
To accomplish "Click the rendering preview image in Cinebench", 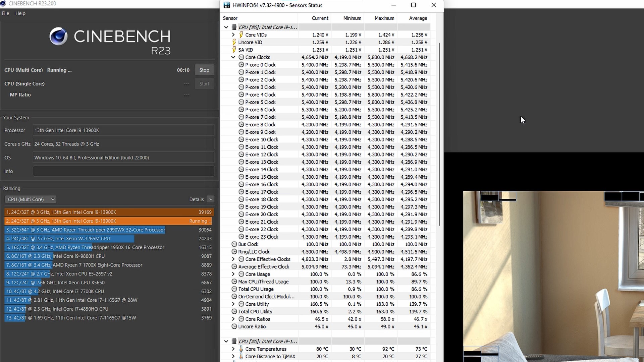I will click(553, 277).
